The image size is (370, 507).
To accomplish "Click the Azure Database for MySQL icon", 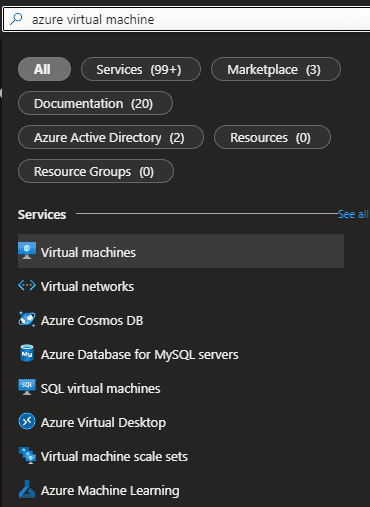I will (x=27, y=353).
